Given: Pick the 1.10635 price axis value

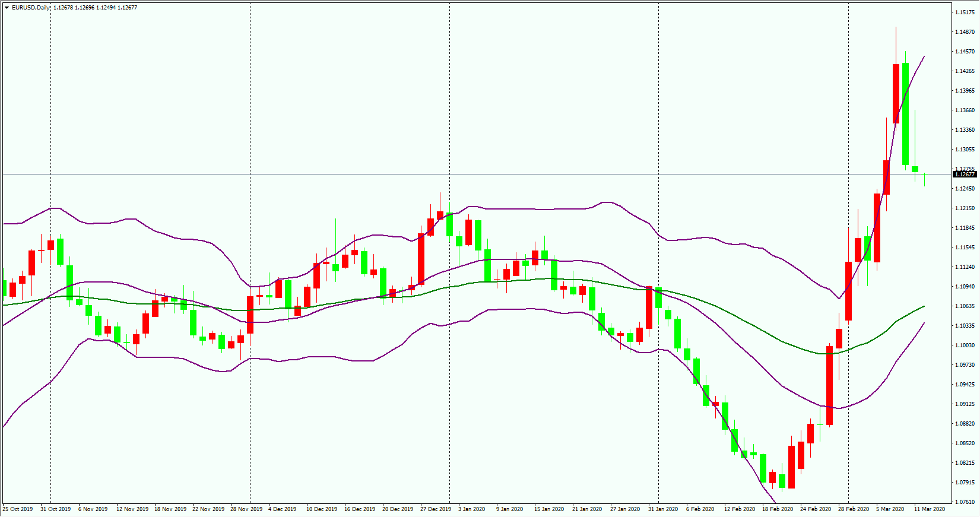Looking at the screenshot, I should [965, 306].
